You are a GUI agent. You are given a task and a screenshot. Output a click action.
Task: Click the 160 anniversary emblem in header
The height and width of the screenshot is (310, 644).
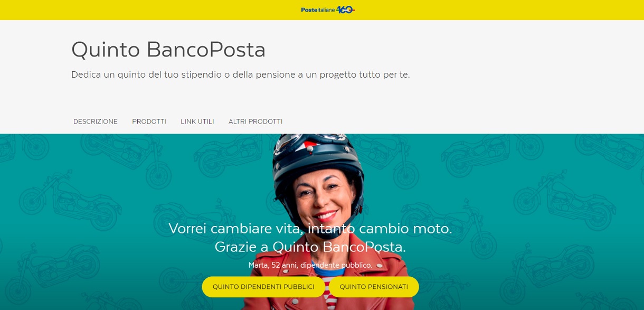coord(345,10)
